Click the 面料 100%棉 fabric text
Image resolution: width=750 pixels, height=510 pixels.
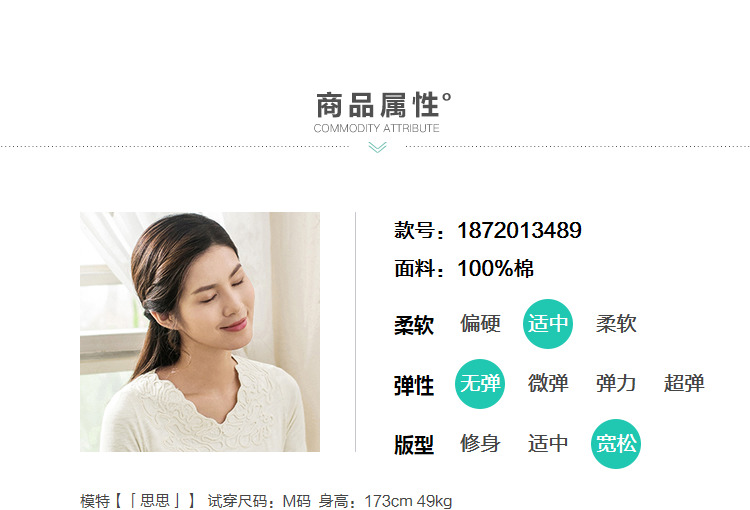click(464, 268)
